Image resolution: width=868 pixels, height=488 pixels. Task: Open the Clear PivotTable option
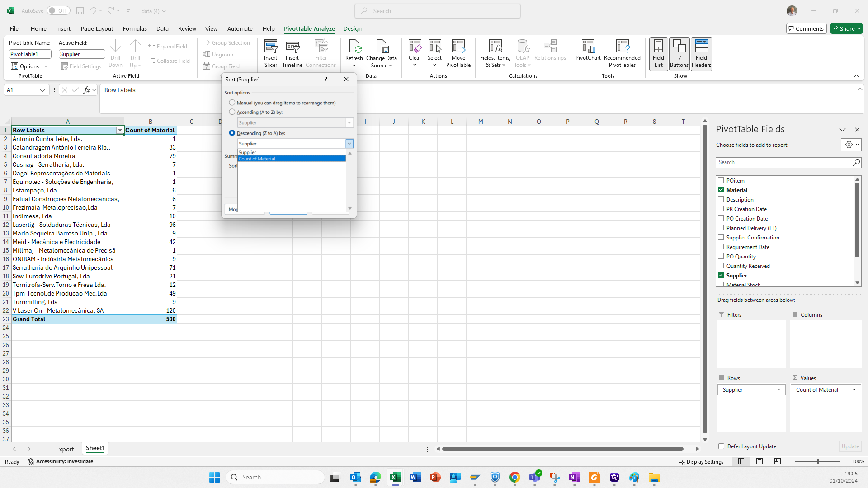[415, 53]
